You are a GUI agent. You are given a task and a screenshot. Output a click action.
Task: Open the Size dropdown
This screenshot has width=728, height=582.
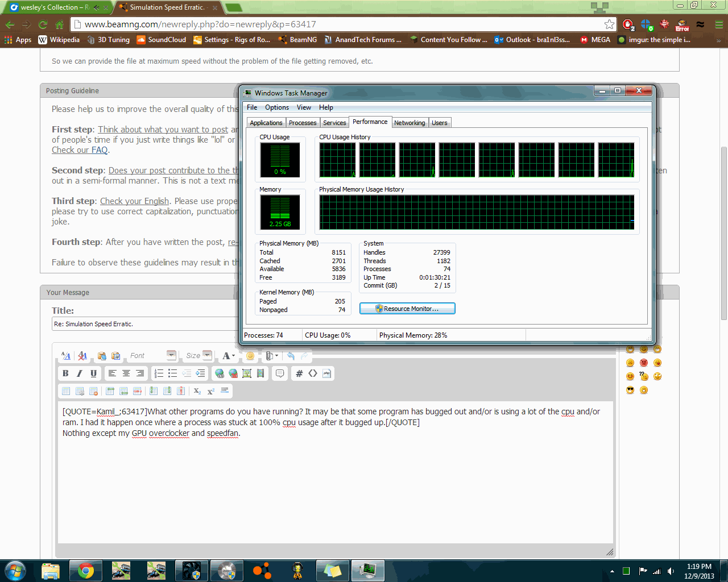[198, 356]
